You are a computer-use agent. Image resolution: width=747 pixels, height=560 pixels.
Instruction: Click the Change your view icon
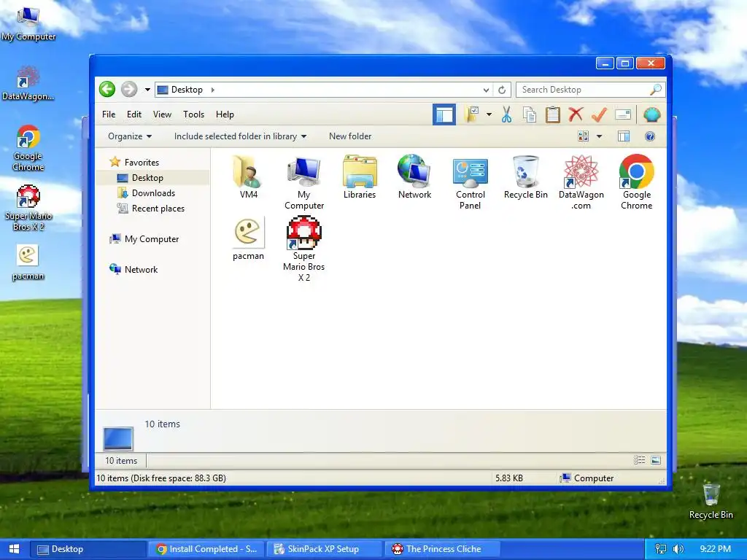click(x=583, y=136)
